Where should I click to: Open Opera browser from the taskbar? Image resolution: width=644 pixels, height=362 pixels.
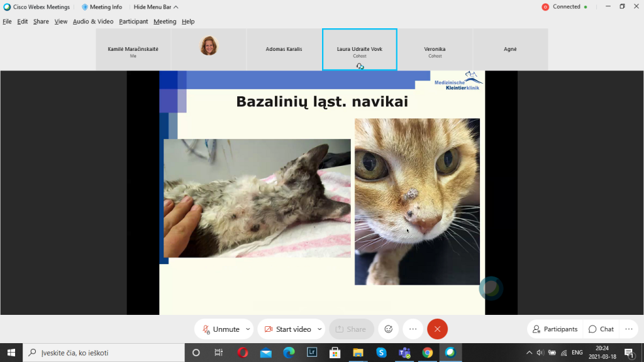click(x=243, y=353)
